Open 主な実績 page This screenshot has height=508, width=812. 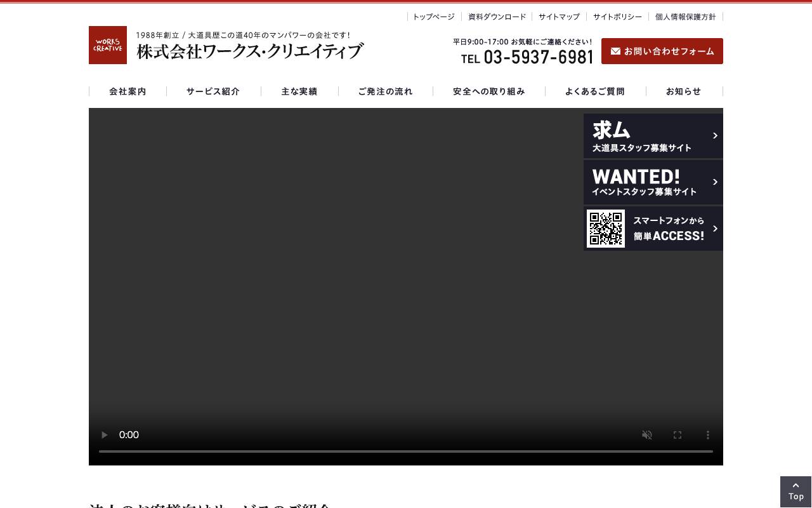299,91
